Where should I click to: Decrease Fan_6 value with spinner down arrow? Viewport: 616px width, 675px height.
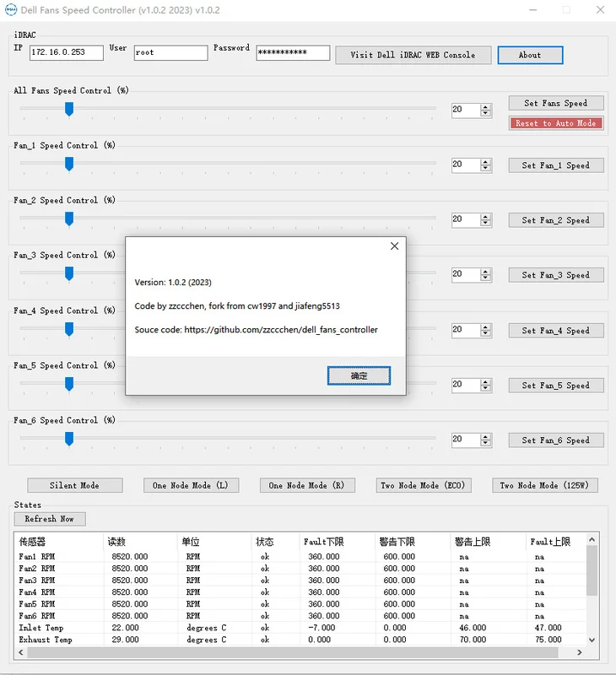[485, 442]
